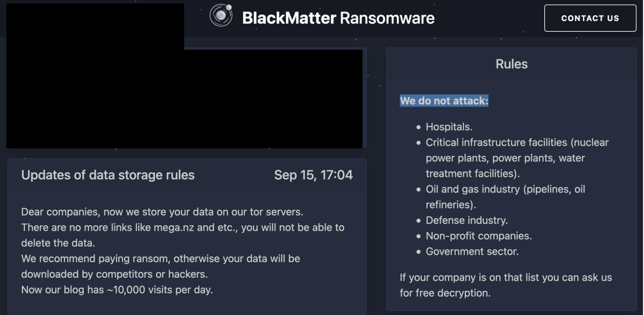Click the "Non-profit companies" list item

(x=479, y=236)
